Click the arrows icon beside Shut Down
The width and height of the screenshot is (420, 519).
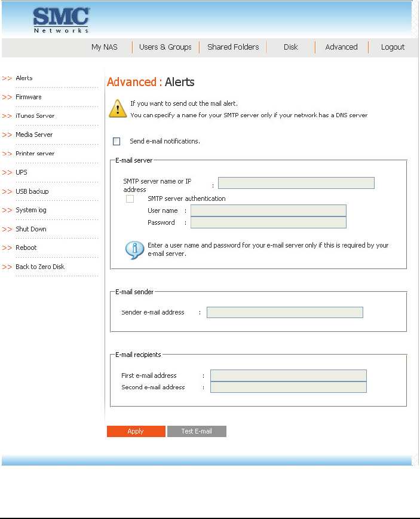point(7,230)
